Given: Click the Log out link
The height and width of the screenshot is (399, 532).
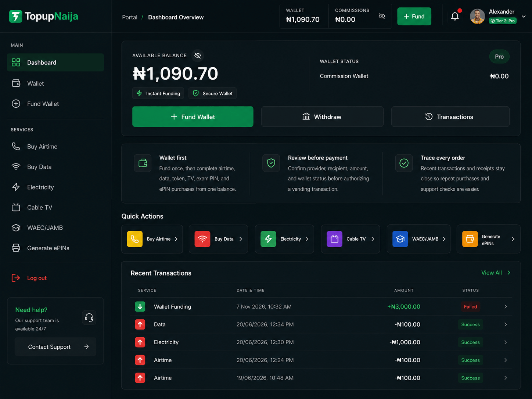Looking at the screenshot, I should coord(29,278).
